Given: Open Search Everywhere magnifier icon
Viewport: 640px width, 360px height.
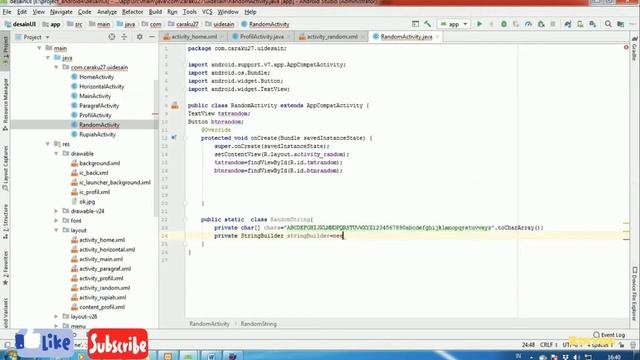Looking at the screenshot, I should [608, 24].
